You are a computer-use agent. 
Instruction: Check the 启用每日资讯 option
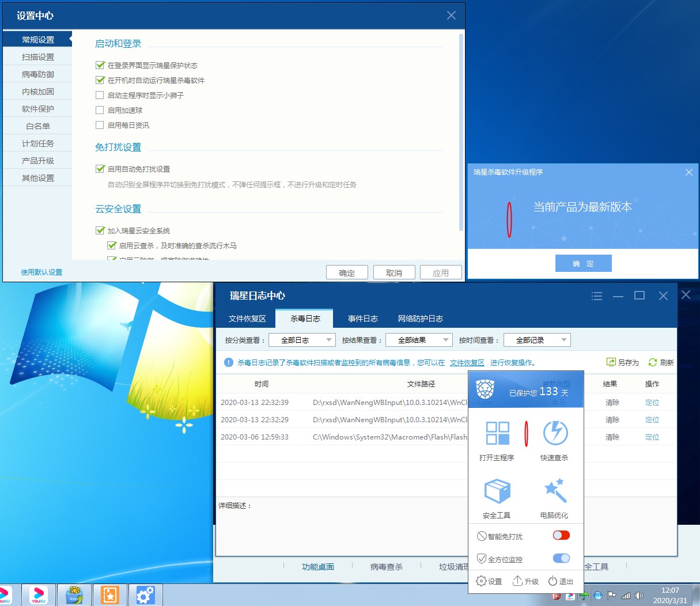coord(100,125)
